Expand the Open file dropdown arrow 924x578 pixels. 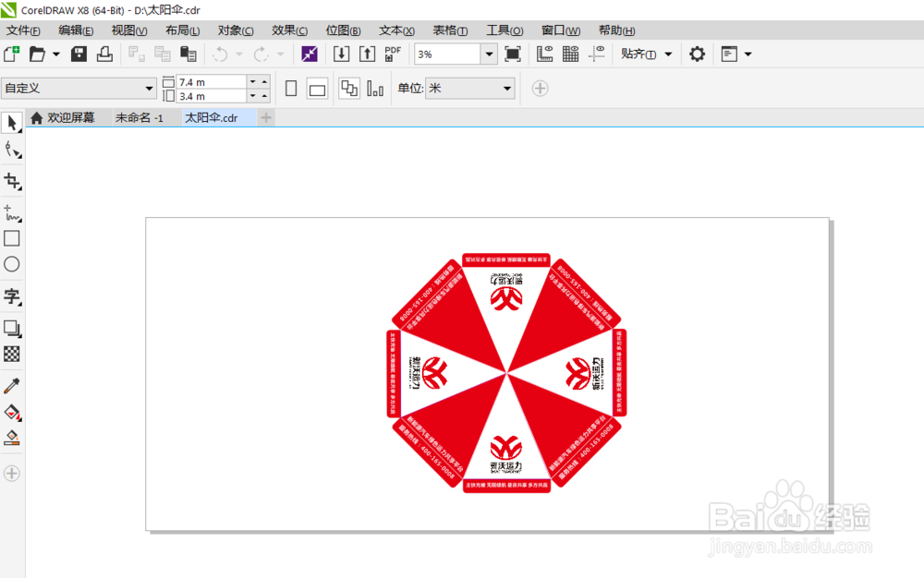pyautogui.click(x=56, y=54)
